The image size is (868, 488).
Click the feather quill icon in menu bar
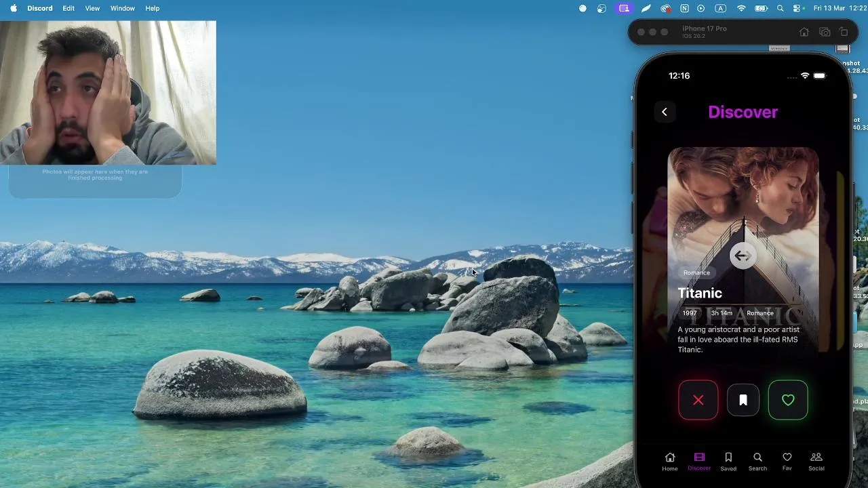tap(646, 8)
